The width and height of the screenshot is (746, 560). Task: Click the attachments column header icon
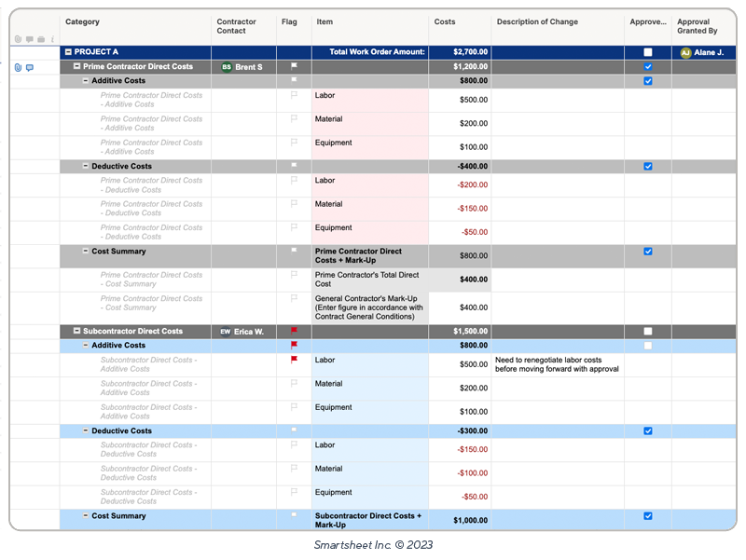pyautogui.click(x=18, y=39)
